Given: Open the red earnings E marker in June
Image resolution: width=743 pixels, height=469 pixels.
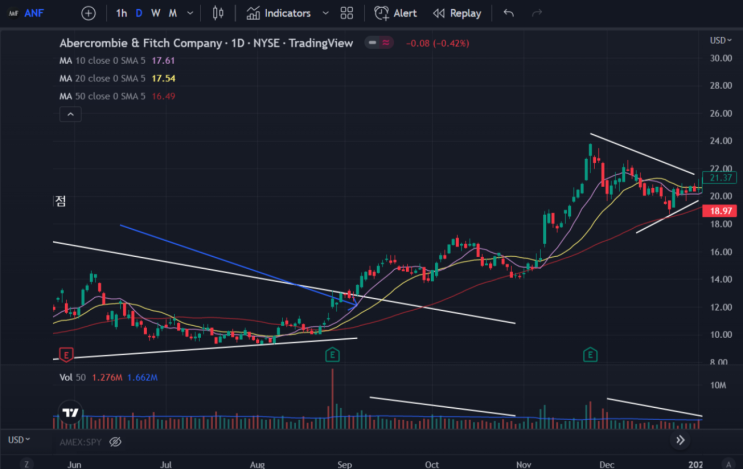Looking at the screenshot, I should [x=66, y=354].
